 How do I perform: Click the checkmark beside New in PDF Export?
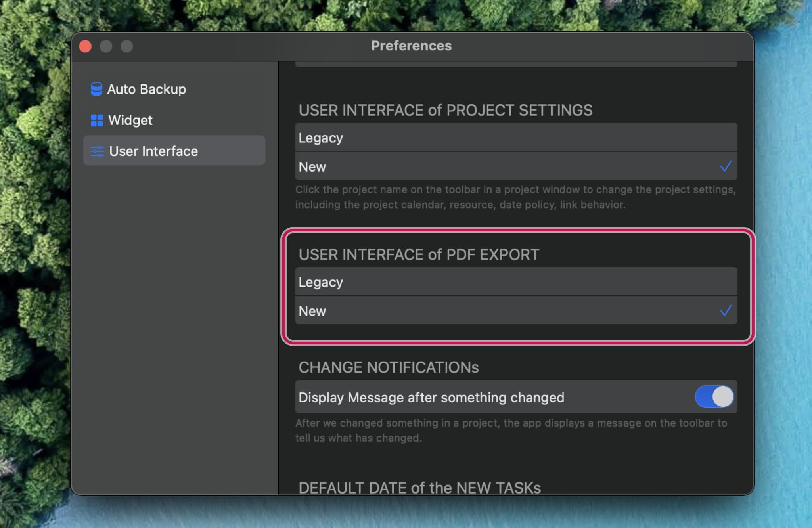coord(726,310)
